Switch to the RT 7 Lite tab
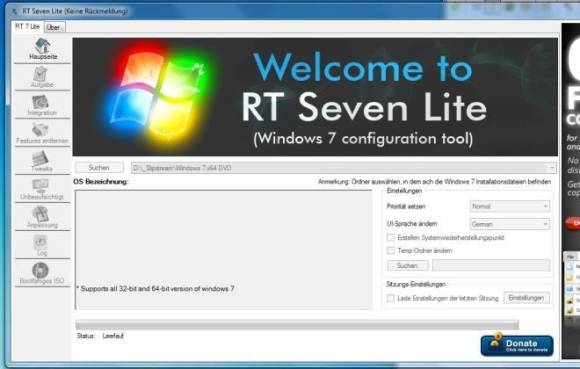This screenshot has width=580, height=369. pos(27,27)
